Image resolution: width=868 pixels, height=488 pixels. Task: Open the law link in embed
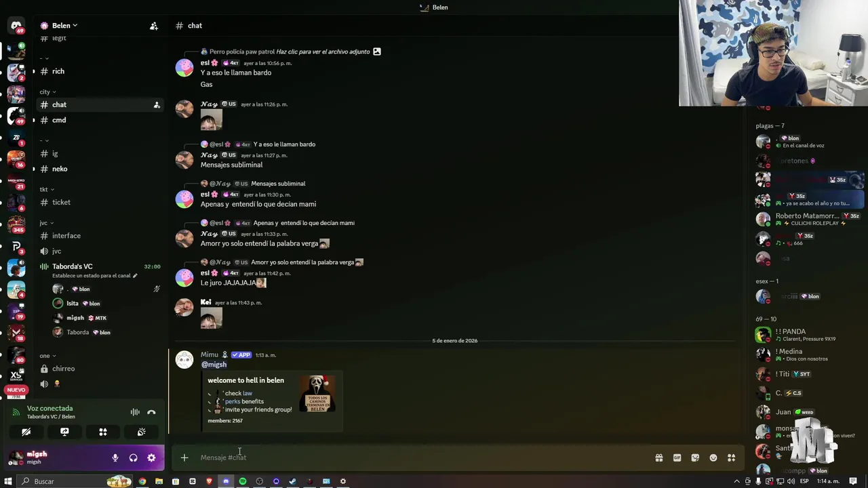pos(248,393)
